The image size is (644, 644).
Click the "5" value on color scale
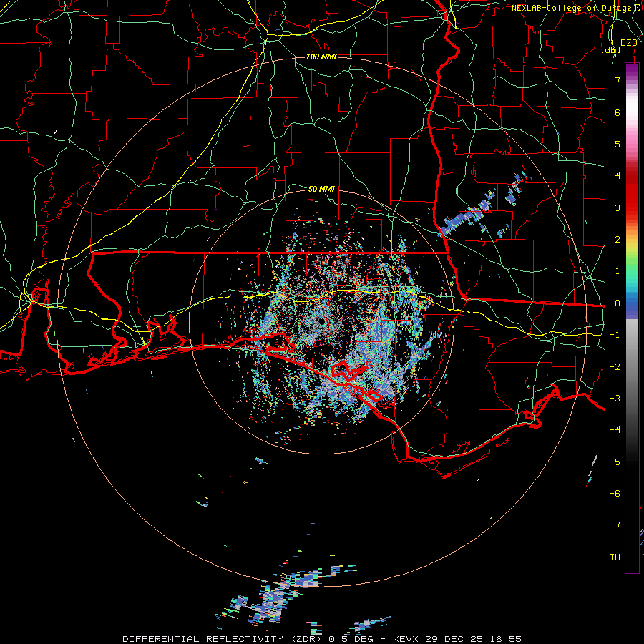618,144
